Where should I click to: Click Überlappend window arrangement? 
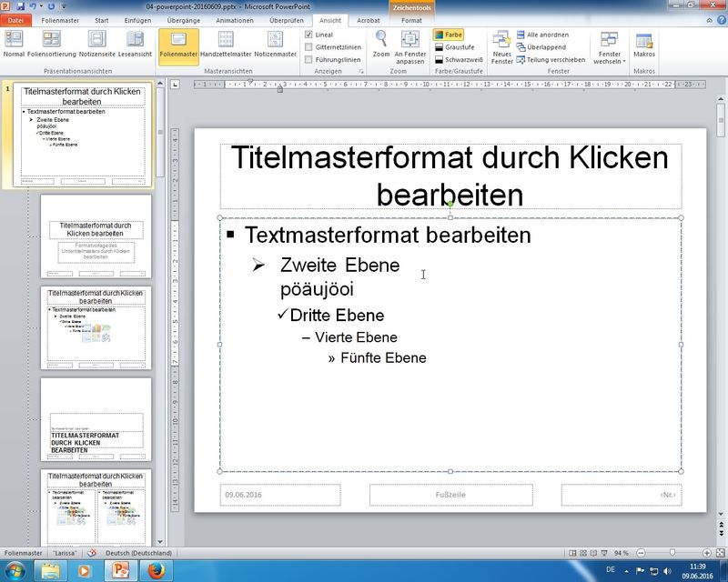click(x=541, y=47)
